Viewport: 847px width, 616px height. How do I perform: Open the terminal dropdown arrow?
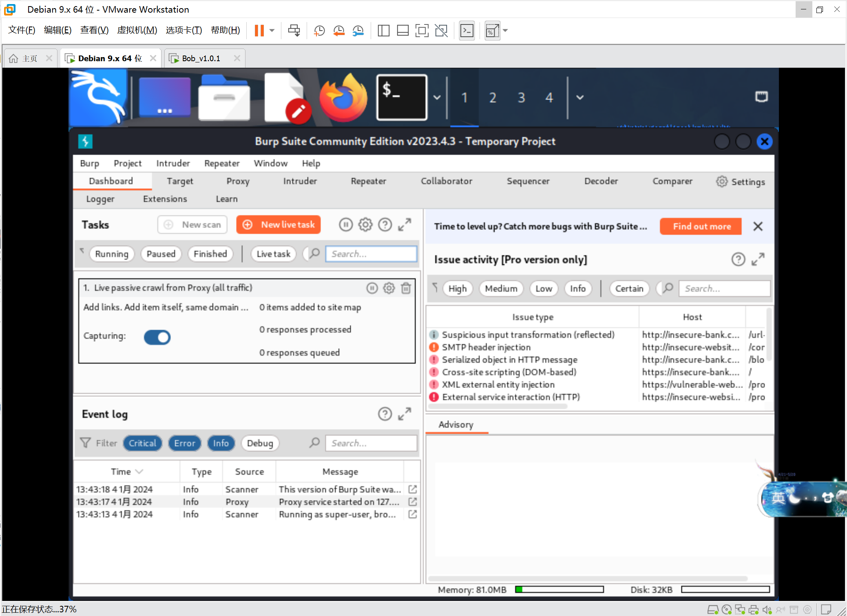click(437, 97)
